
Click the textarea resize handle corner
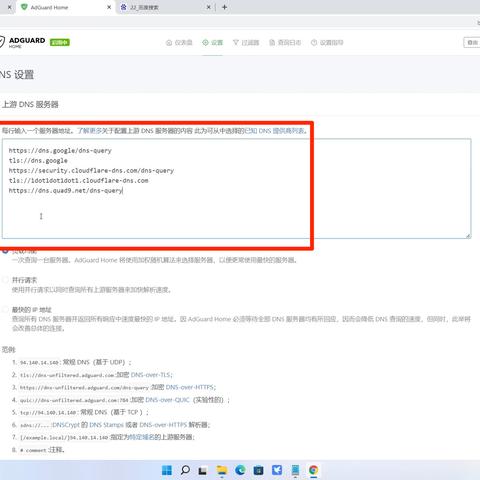[x=468, y=236]
